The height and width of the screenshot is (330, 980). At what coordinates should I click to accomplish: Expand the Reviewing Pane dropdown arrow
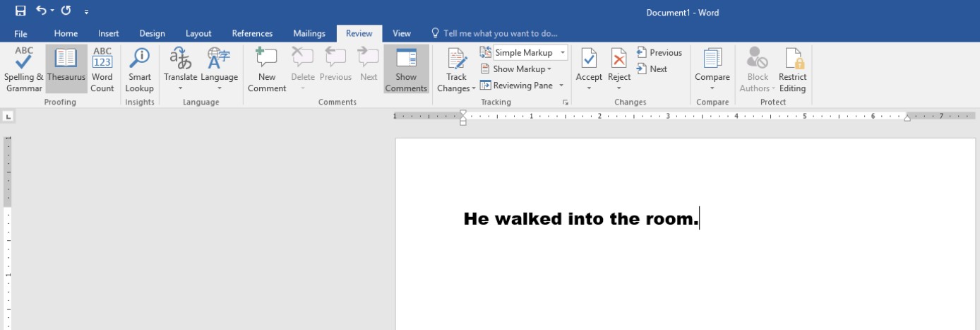coord(561,86)
